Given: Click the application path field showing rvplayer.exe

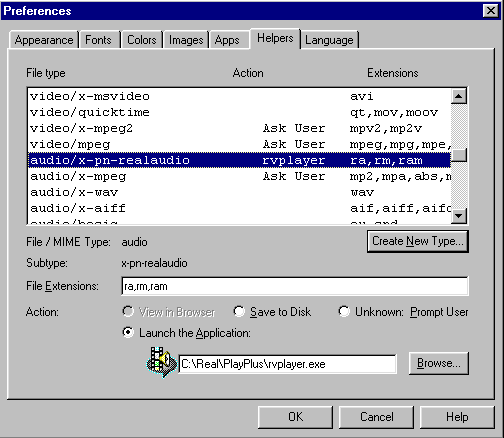Looking at the screenshot, I should coord(287,364).
